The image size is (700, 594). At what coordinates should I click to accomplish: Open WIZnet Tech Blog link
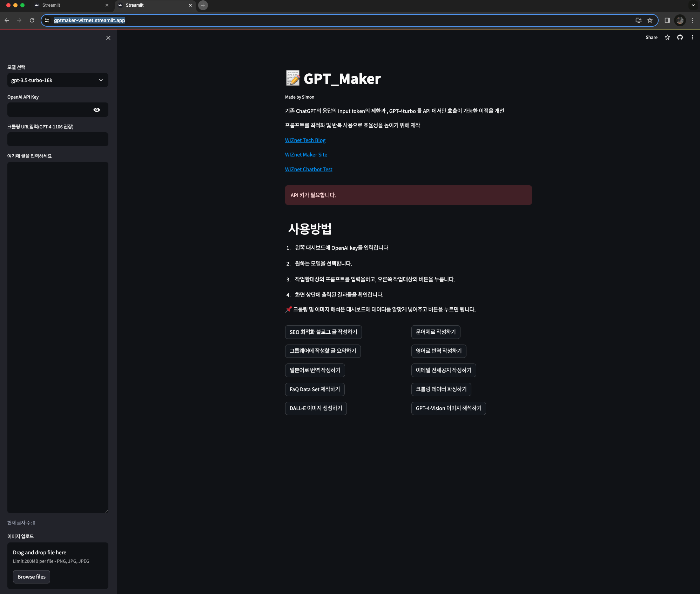(x=305, y=140)
